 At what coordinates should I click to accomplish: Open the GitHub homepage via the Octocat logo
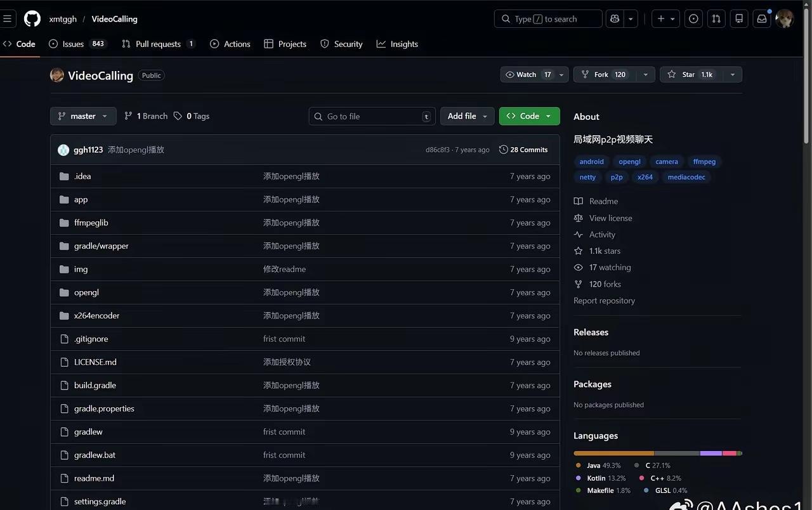(x=32, y=18)
